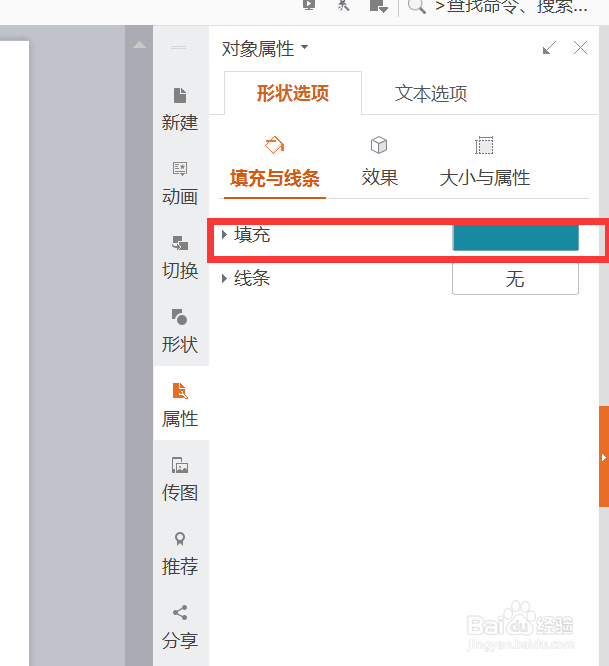Select the 属性 properties sidebar panel

[x=180, y=405]
